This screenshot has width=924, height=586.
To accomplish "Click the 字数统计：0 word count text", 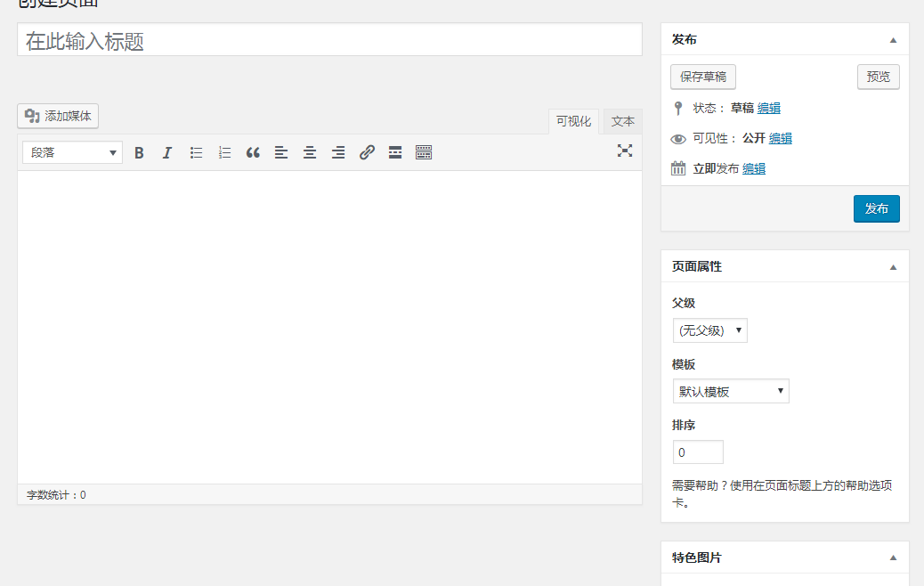I will pyautogui.click(x=56, y=495).
